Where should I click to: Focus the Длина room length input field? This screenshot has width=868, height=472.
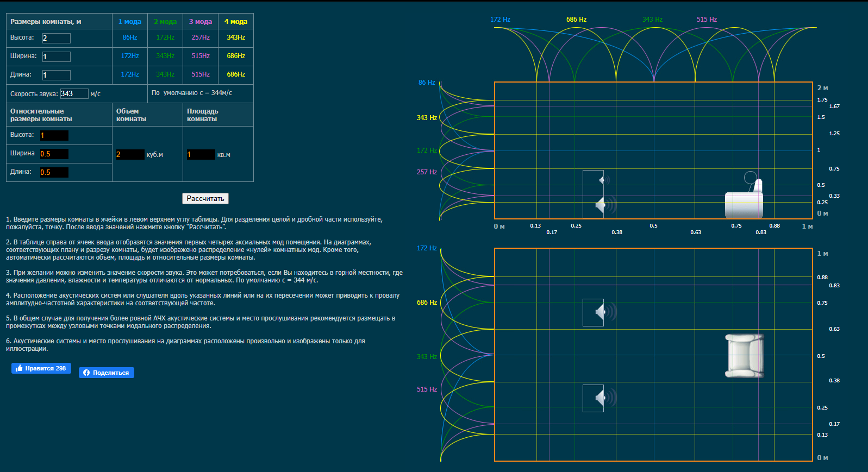click(57, 75)
